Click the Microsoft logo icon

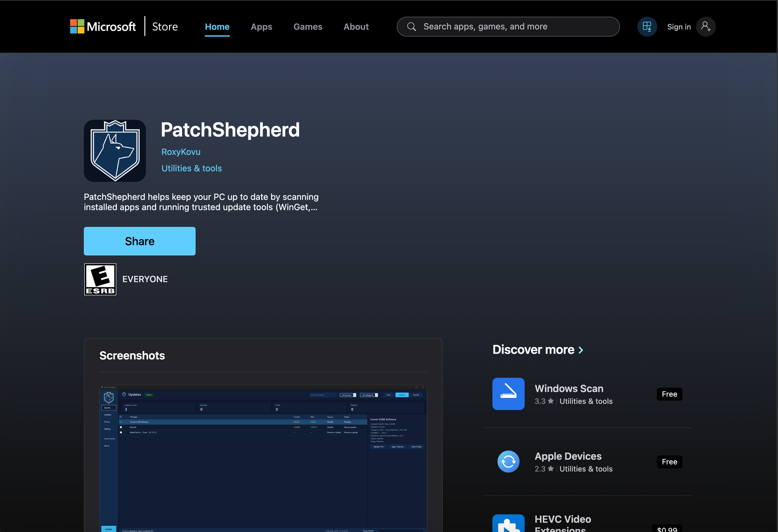coord(77,27)
